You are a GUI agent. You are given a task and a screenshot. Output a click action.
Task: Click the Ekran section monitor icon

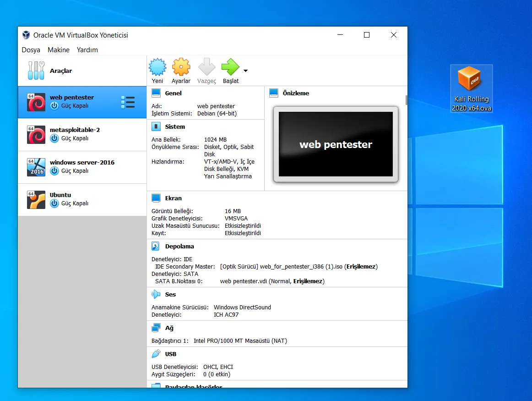(156, 198)
